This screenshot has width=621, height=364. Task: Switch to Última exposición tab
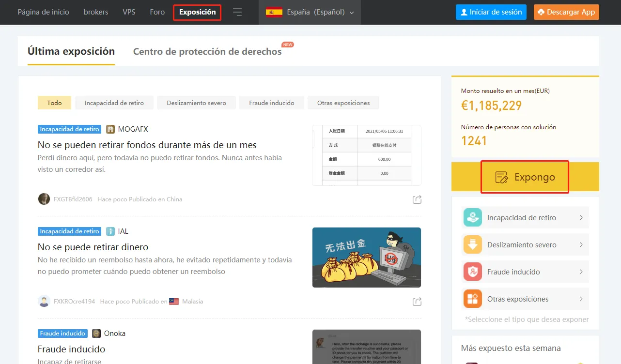click(x=71, y=51)
